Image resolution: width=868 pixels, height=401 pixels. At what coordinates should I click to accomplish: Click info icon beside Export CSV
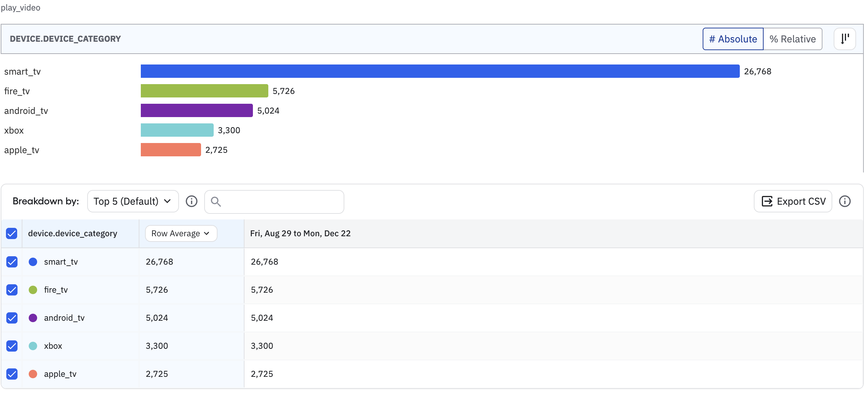pos(845,201)
